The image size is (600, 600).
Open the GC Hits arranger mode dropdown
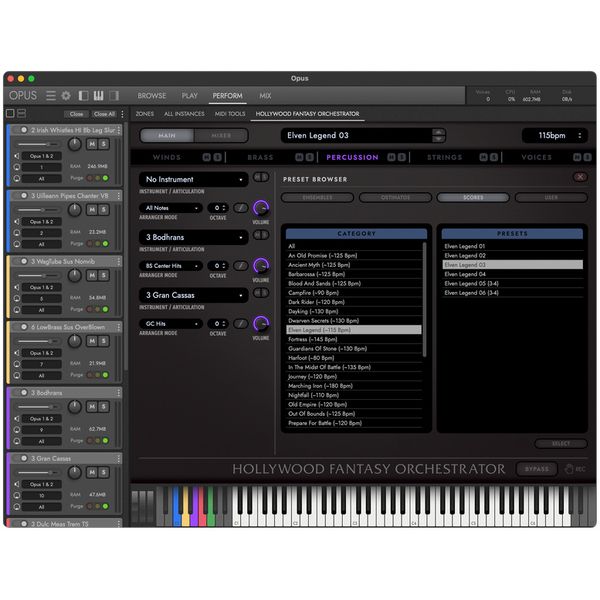[x=171, y=324]
